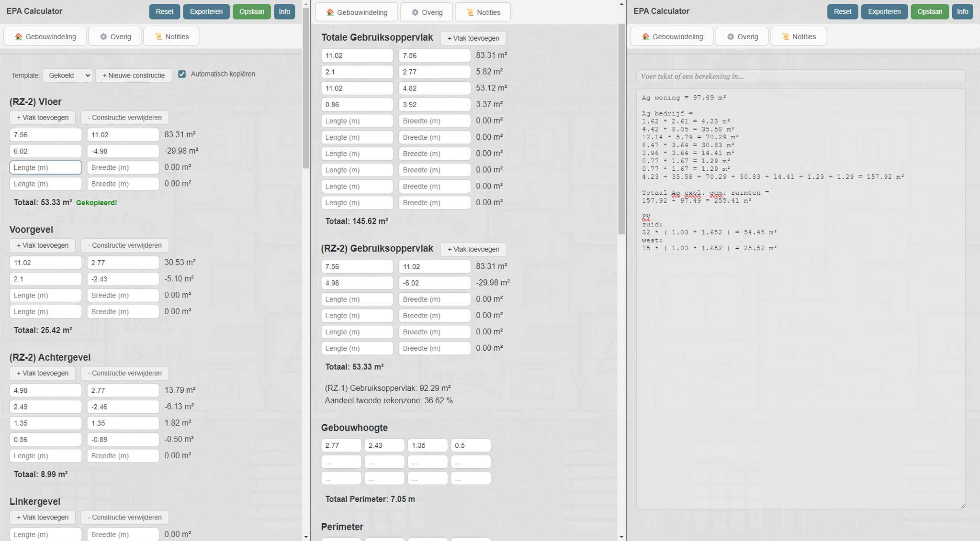Click Reset button in left header
The image size is (980, 541).
(x=164, y=11)
